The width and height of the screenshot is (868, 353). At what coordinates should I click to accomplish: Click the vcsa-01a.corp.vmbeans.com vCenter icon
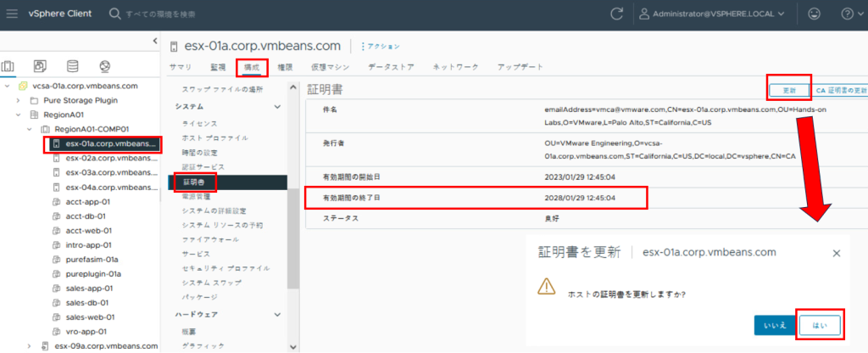tap(23, 86)
